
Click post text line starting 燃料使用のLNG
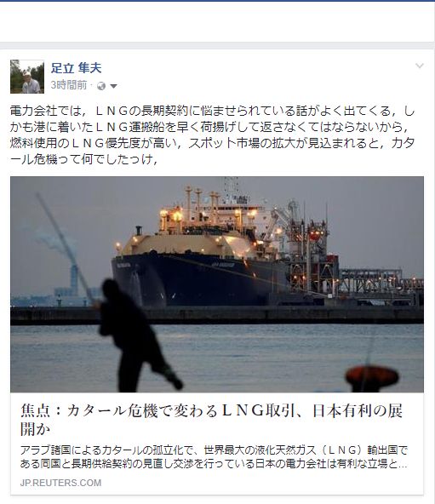[x=212, y=143]
